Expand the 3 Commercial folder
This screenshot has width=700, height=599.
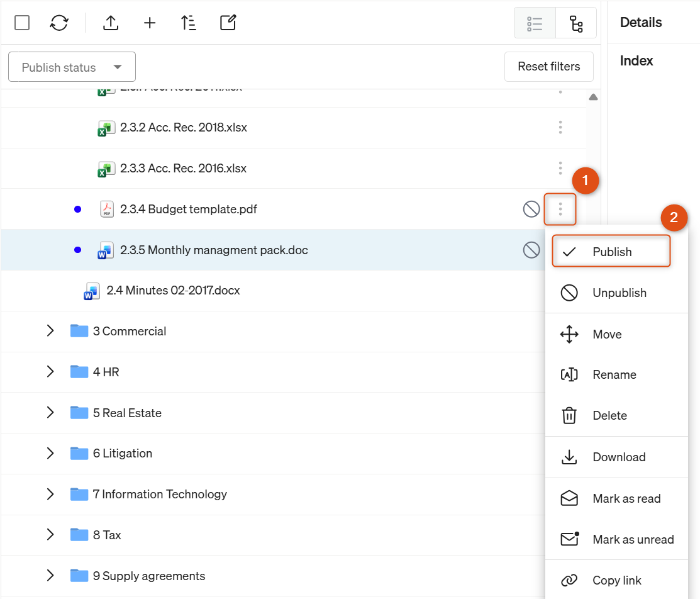[50, 330]
